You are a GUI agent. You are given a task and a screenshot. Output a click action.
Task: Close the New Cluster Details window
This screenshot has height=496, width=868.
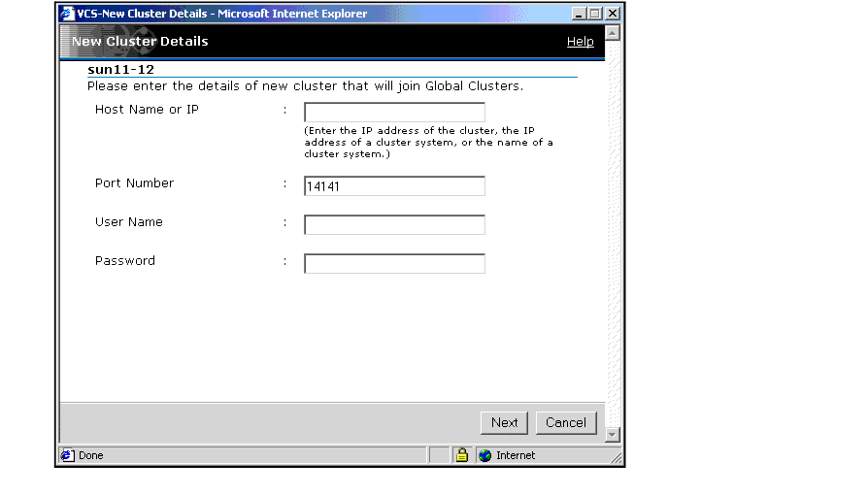pos(612,14)
